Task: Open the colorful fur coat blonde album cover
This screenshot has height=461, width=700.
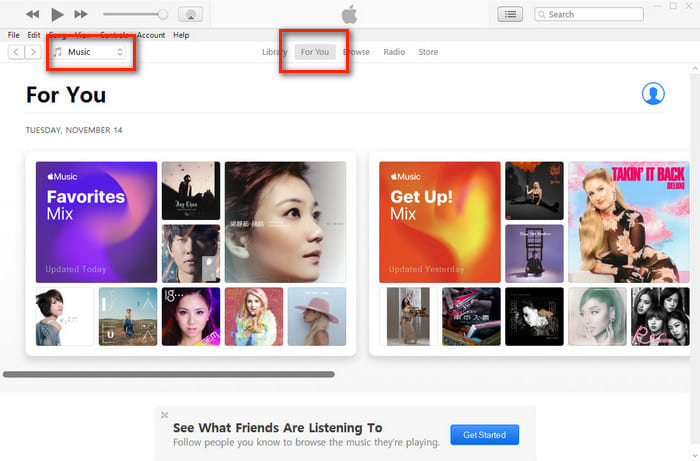Action: pyautogui.click(x=254, y=316)
